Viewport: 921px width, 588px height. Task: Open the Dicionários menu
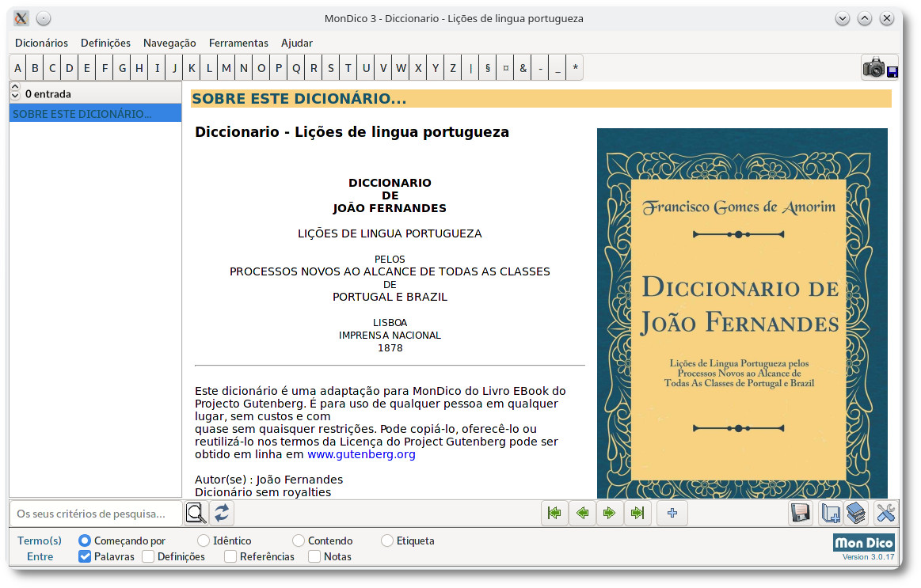(x=41, y=43)
